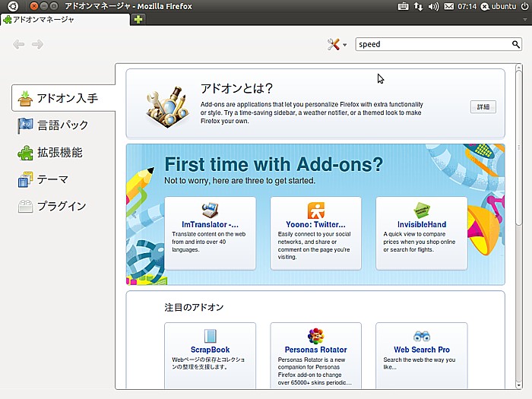Click the InvisibleHand green icon
Viewport: 532px width, 399px height.
[422, 211]
